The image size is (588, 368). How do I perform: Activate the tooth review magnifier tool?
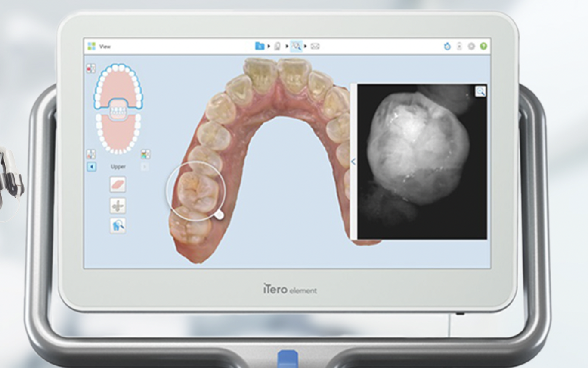[118, 225]
